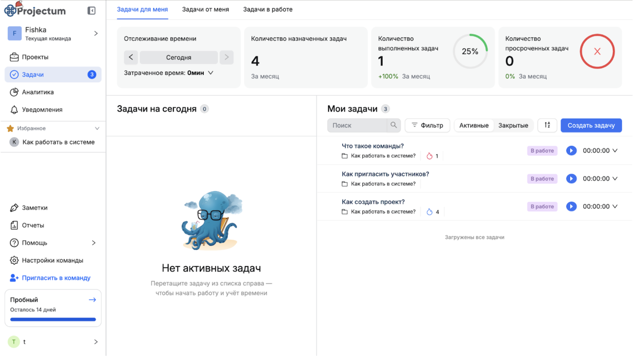
Task: Toggle the sort order control
Action: point(547,125)
